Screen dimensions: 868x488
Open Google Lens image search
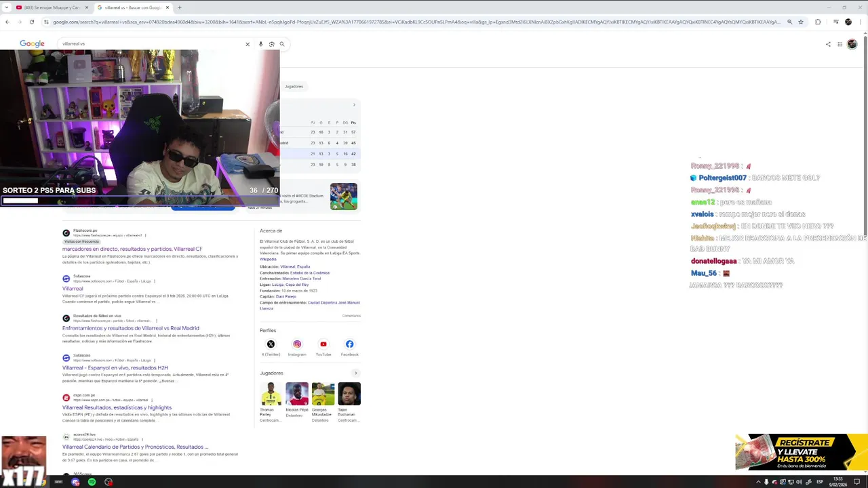pyautogui.click(x=271, y=44)
